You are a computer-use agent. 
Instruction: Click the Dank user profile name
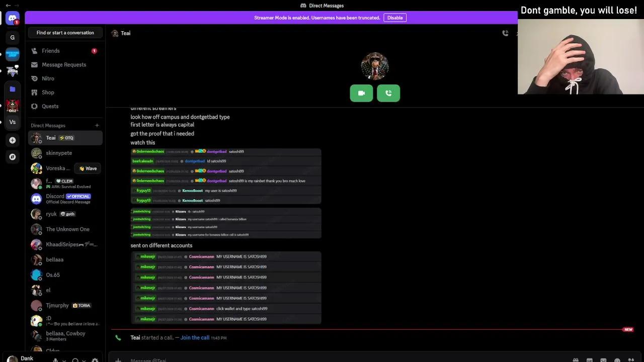coord(27,358)
